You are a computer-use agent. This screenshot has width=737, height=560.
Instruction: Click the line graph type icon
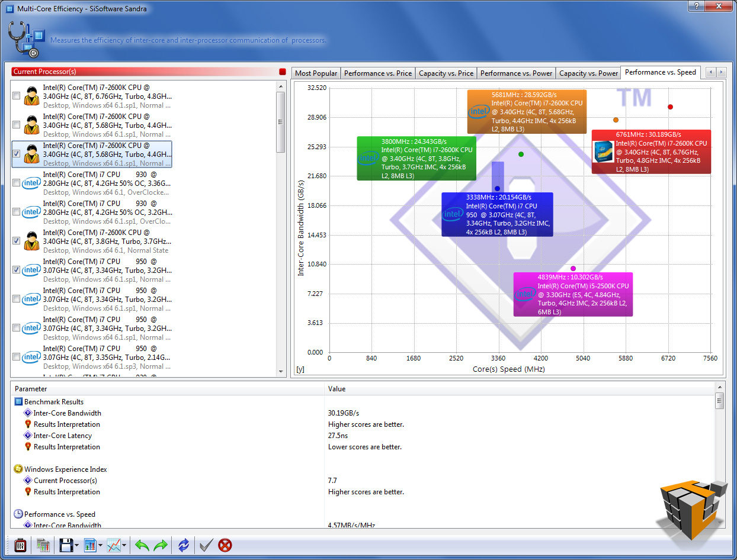point(114,545)
